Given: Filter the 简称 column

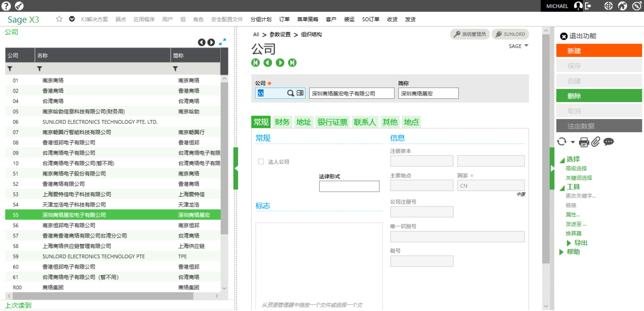Looking at the screenshot, I should point(175,69).
